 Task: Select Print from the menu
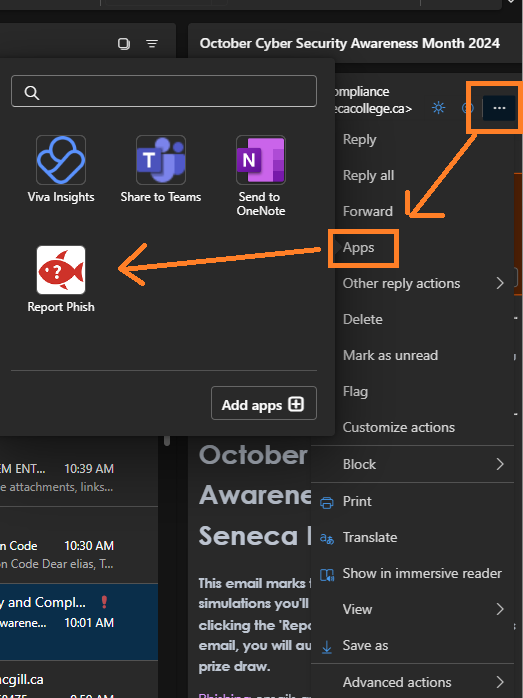pyautogui.click(x=357, y=501)
